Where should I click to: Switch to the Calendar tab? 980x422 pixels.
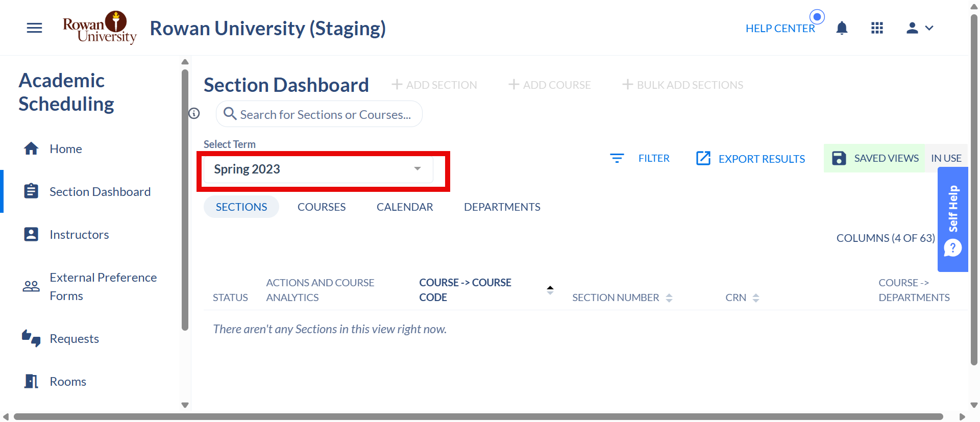coord(405,207)
